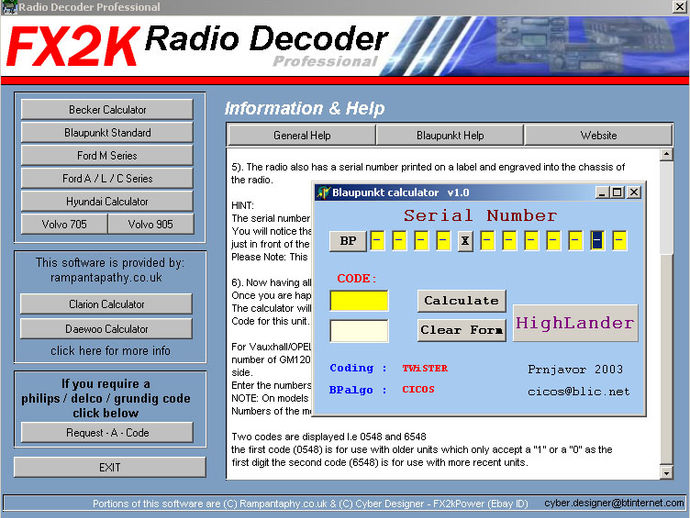
Task: Click the yellow CODE output field
Action: click(359, 301)
